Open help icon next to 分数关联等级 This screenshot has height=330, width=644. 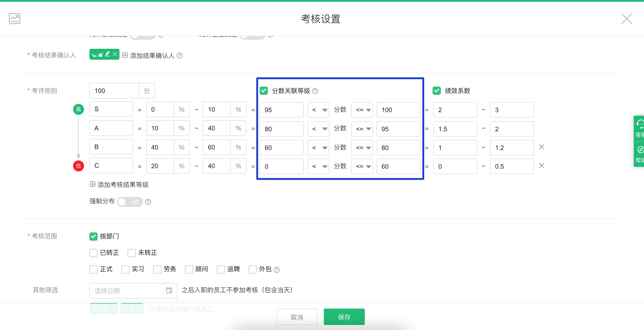click(x=315, y=91)
